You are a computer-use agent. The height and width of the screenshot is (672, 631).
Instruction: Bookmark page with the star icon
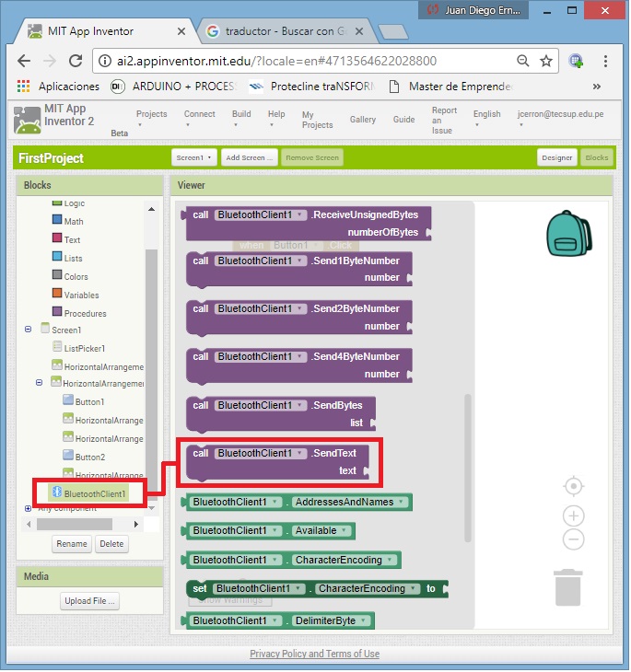[x=546, y=61]
